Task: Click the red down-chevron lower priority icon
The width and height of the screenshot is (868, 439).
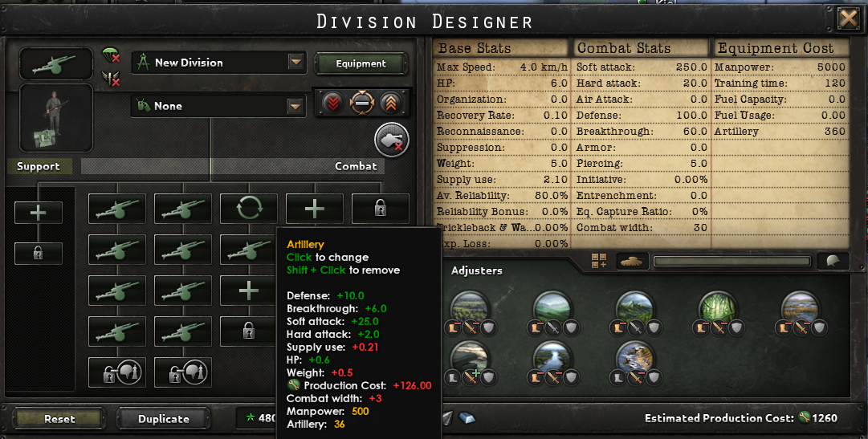Action: [x=332, y=103]
